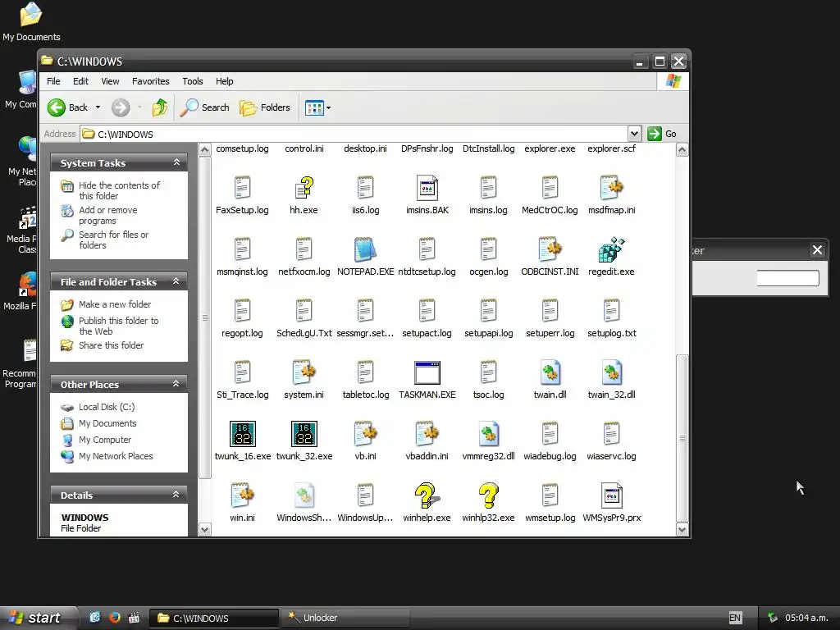Click the file list scroll up arrow

pyautogui.click(x=682, y=150)
